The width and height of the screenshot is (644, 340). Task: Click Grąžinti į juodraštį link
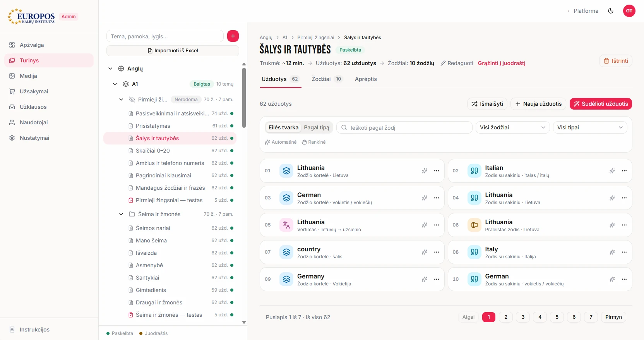pyautogui.click(x=502, y=63)
